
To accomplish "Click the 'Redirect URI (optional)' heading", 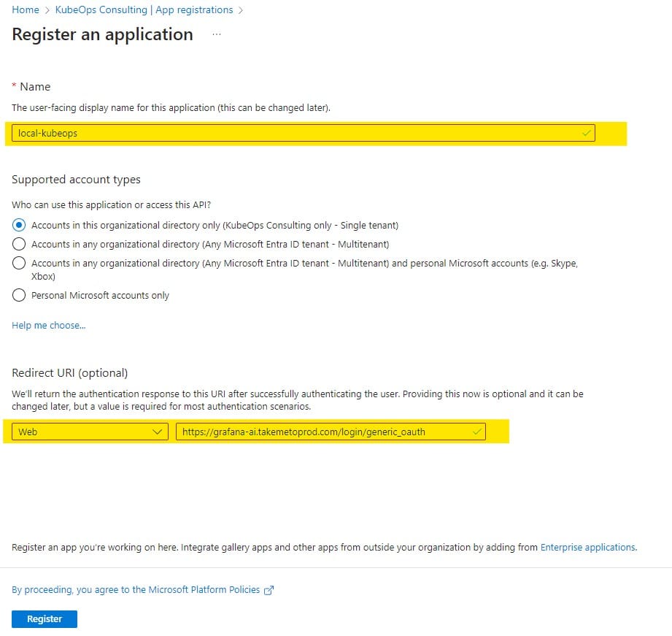I will pos(69,372).
